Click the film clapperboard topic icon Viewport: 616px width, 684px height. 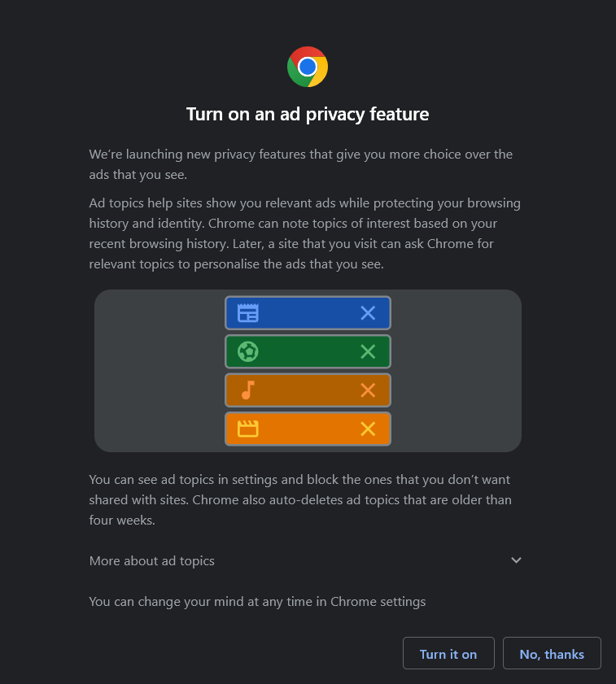pyautogui.click(x=248, y=429)
